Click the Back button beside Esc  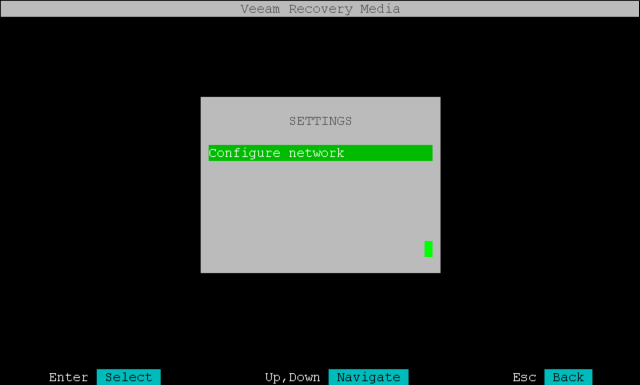pyautogui.click(x=568, y=377)
